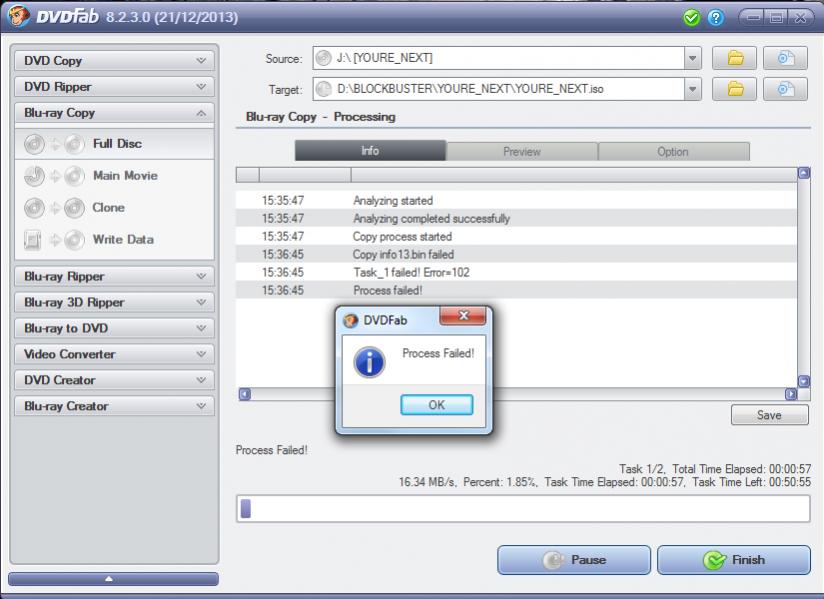Click the log scroll down arrow
This screenshot has width=824, height=599.
pos(804,381)
